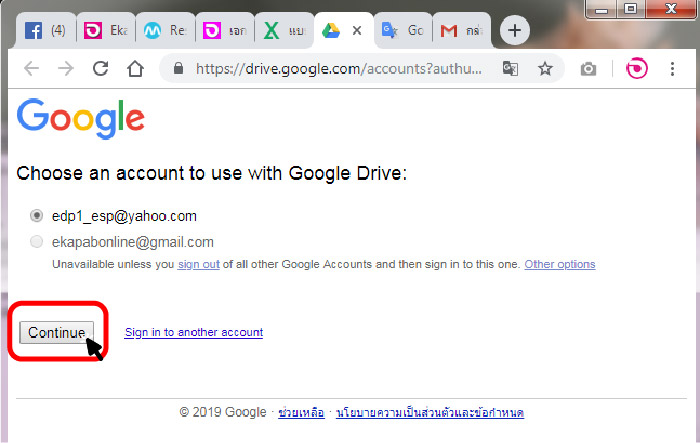Select the edp1_esp@yahoo.com account radio button
Viewport: 700px width, 443px height.
click(x=36, y=216)
